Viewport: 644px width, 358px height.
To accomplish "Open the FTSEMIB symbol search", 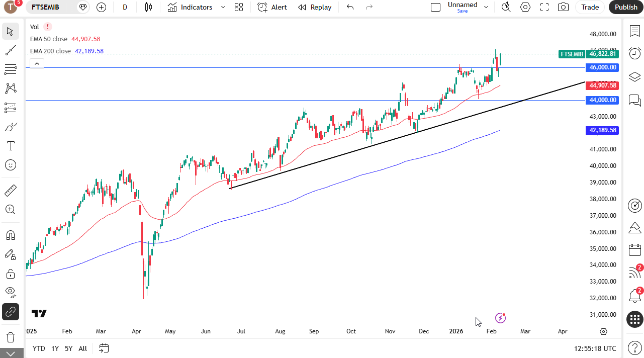I will click(45, 7).
